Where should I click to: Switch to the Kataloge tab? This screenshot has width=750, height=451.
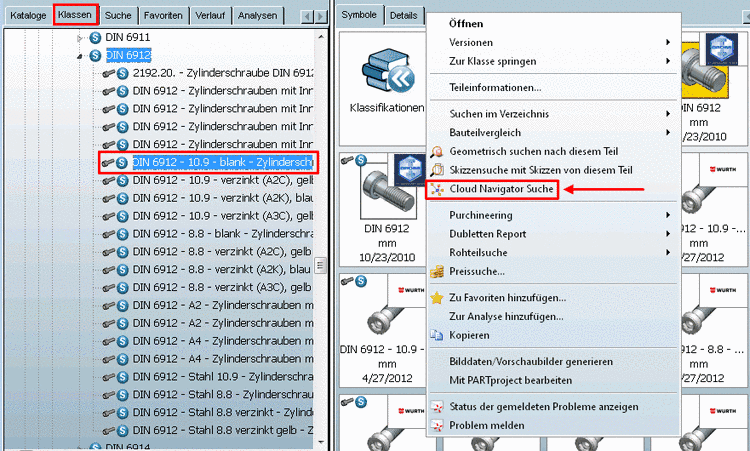(28, 15)
